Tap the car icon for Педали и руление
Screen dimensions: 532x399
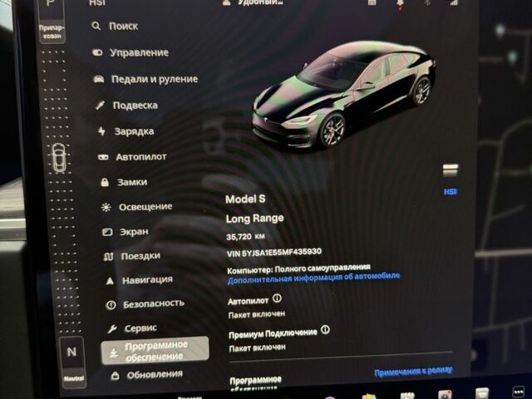pos(99,79)
